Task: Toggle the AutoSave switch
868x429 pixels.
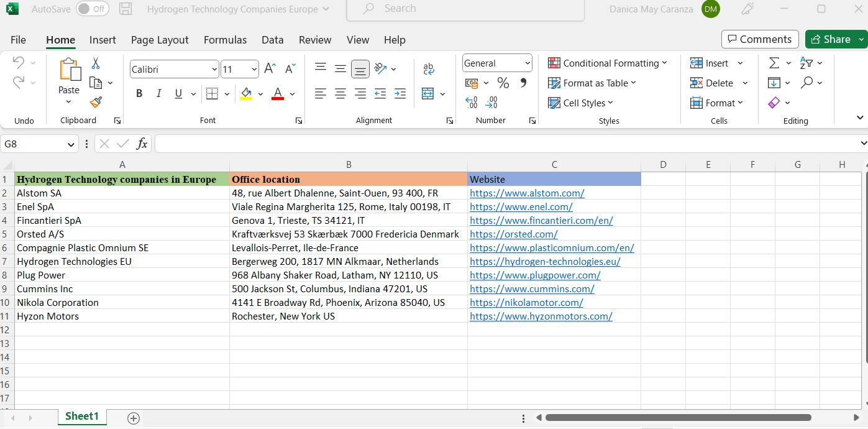Action: (x=92, y=9)
